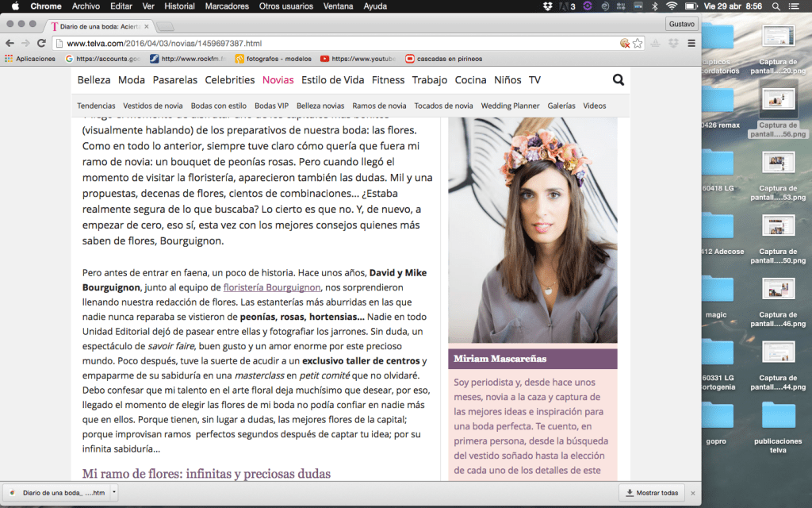Bookmark this page with the star icon
The image size is (812, 508).
[638, 43]
